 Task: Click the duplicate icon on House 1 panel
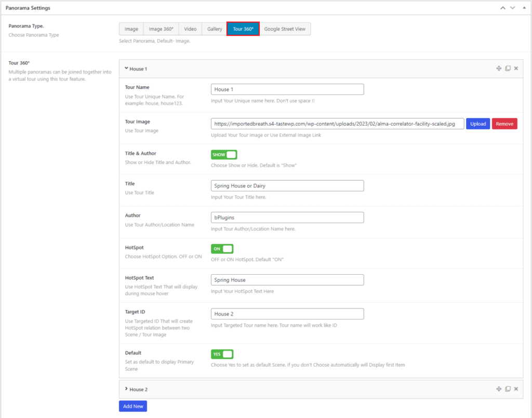pos(508,68)
